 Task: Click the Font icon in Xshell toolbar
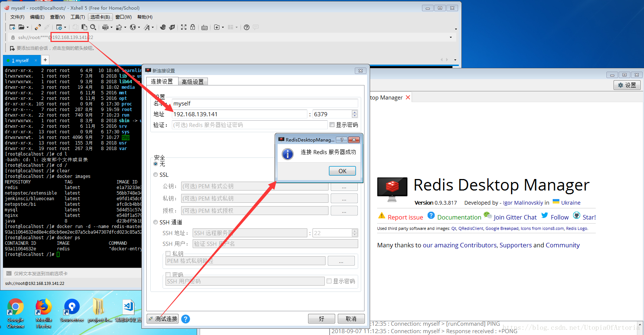coord(147,27)
